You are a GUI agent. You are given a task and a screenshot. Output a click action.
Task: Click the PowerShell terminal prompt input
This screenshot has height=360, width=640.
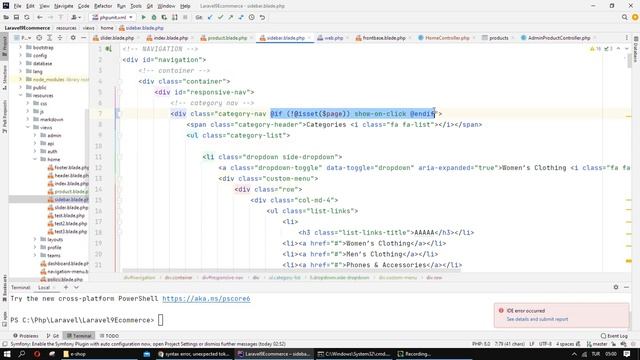click(x=161, y=320)
